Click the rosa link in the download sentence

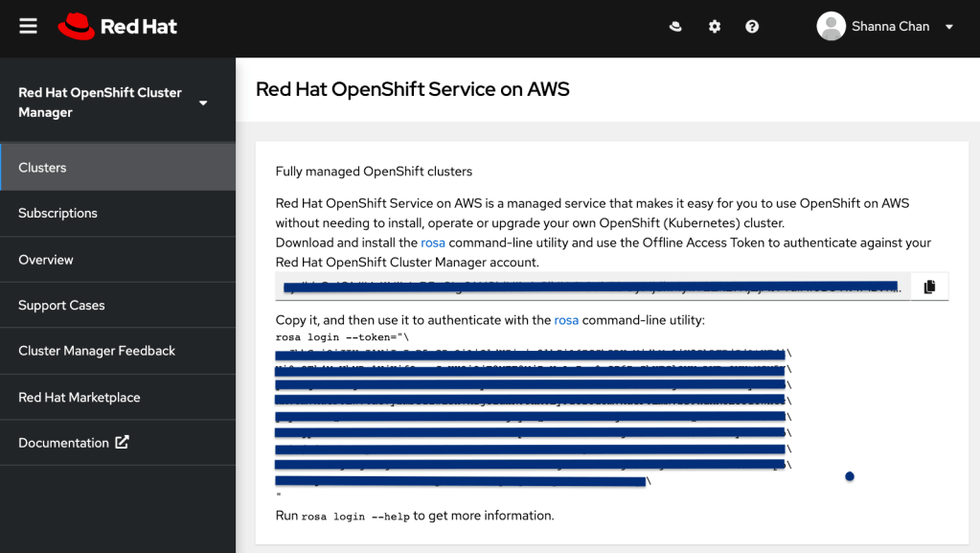click(x=433, y=242)
